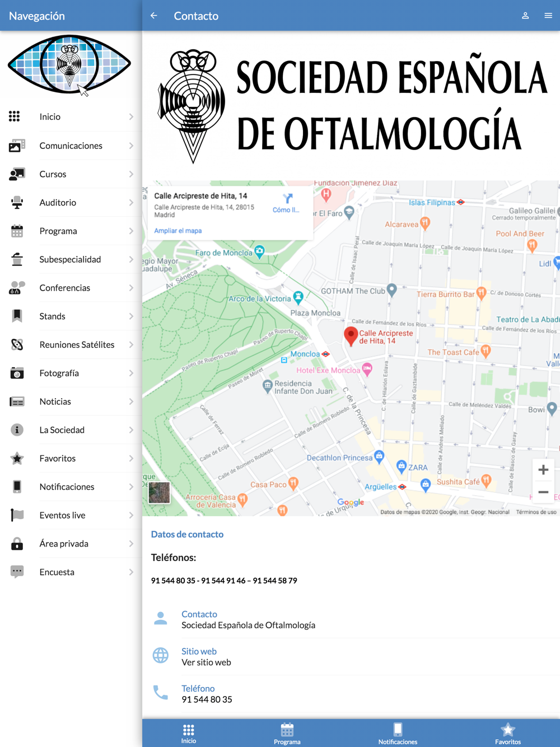Select the Programa calendar sidebar icon
Screen dimensions: 560x747
pyautogui.click(x=17, y=231)
